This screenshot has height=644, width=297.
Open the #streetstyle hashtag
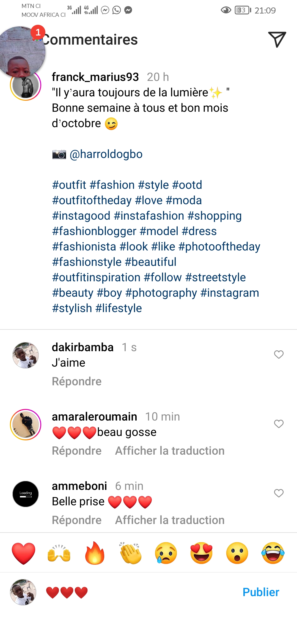pos(215,277)
